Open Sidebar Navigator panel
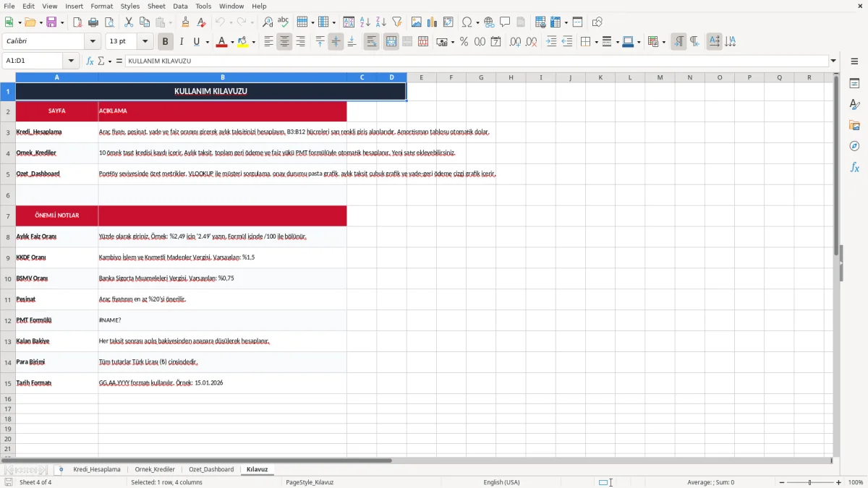This screenshot has width=868, height=488. click(854, 147)
